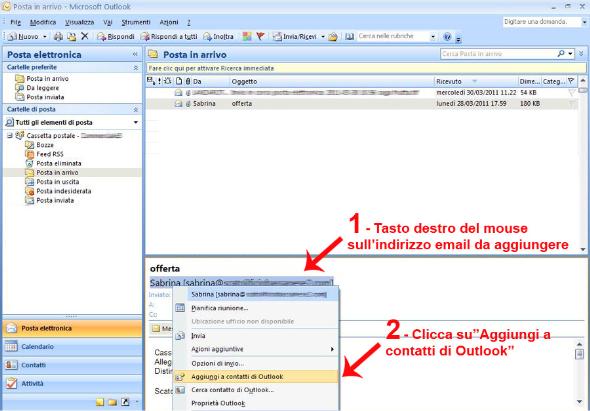Click Fare clic qui per attivare Ricerca

coord(366,68)
